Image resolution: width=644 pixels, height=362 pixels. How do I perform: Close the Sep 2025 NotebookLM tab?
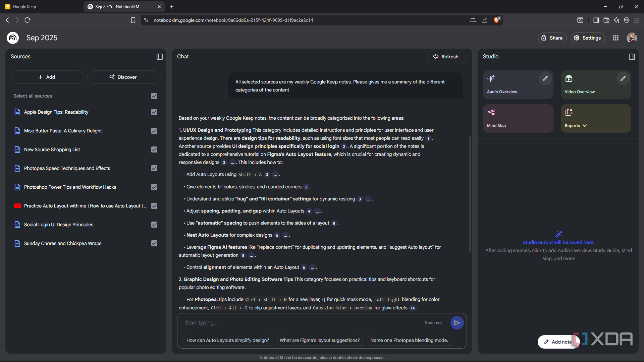159,7
